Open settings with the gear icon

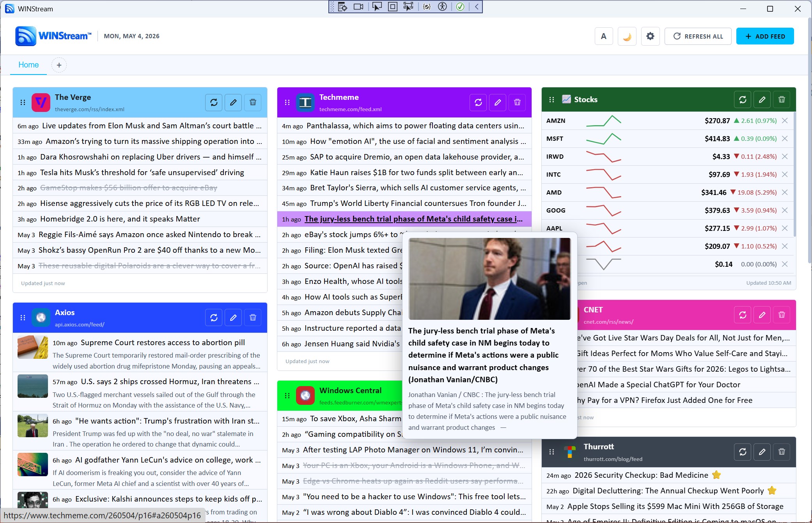tap(650, 36)
